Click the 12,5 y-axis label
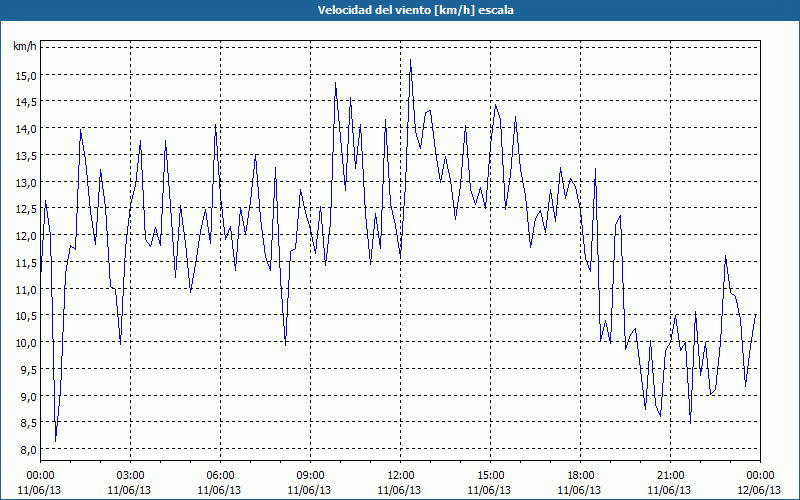The height and width of the screenshot is (500, 800). tap(27, 209)
